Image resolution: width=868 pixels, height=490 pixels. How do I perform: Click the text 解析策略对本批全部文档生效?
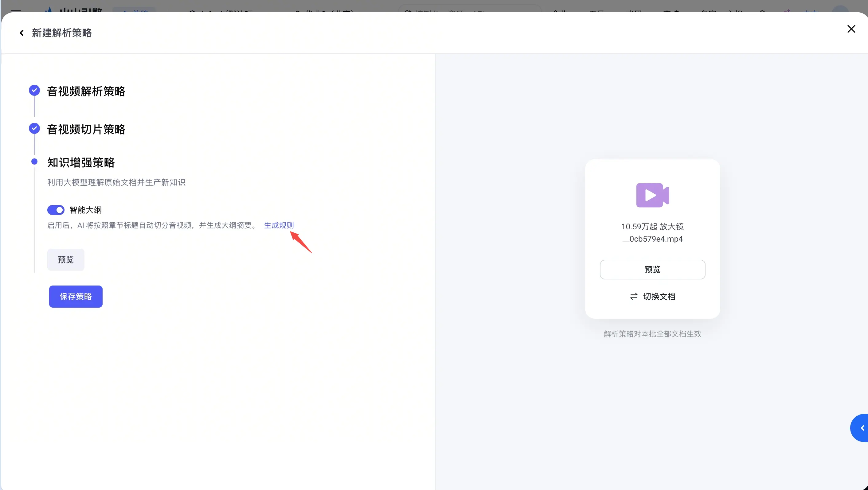click(x=652, y=334)
